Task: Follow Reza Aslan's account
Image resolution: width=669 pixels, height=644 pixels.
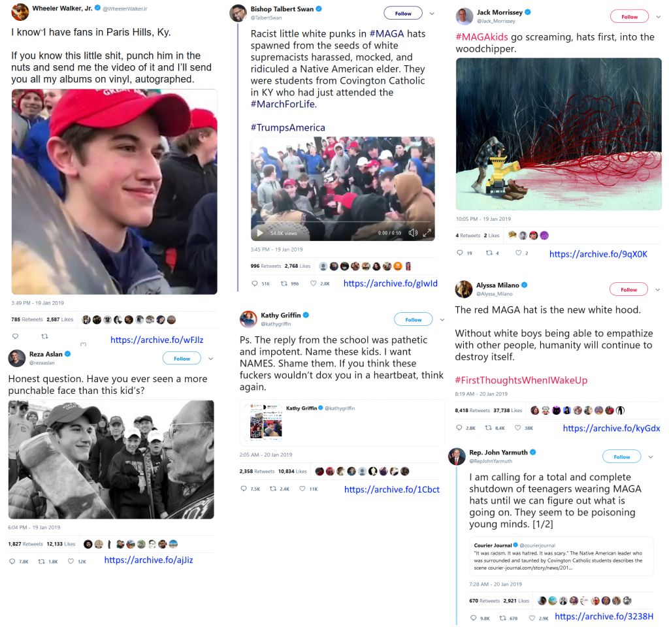Action: tap(182, 359)
